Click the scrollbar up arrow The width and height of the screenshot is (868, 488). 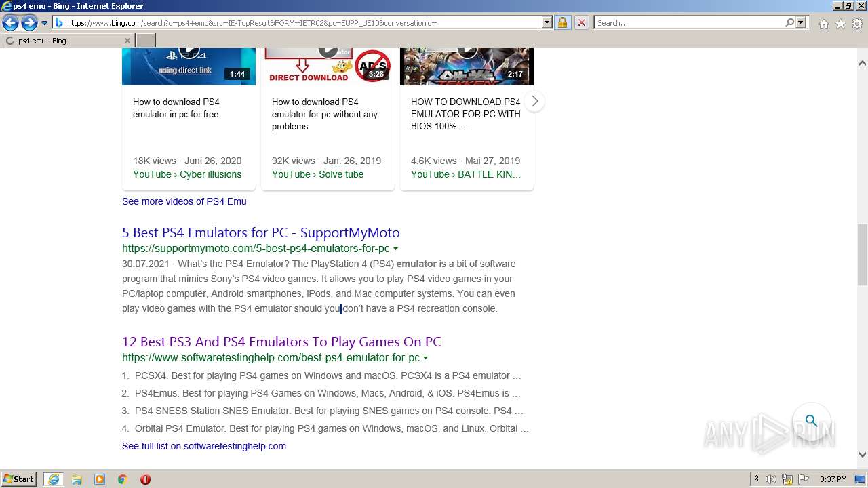(x=862, y=63)
